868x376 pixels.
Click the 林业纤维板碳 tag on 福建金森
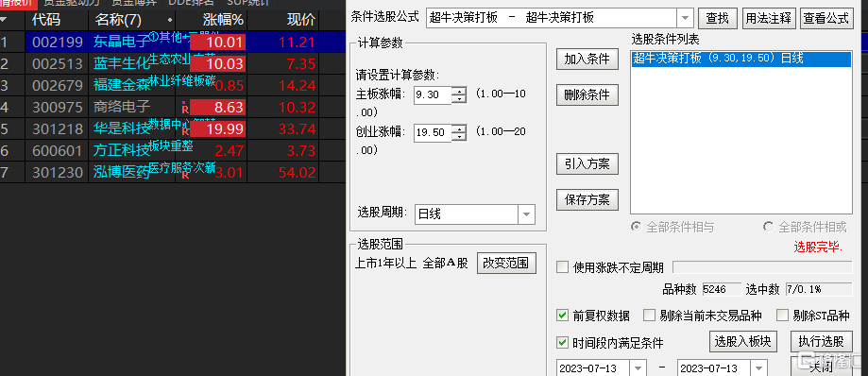tap(182, 80)
